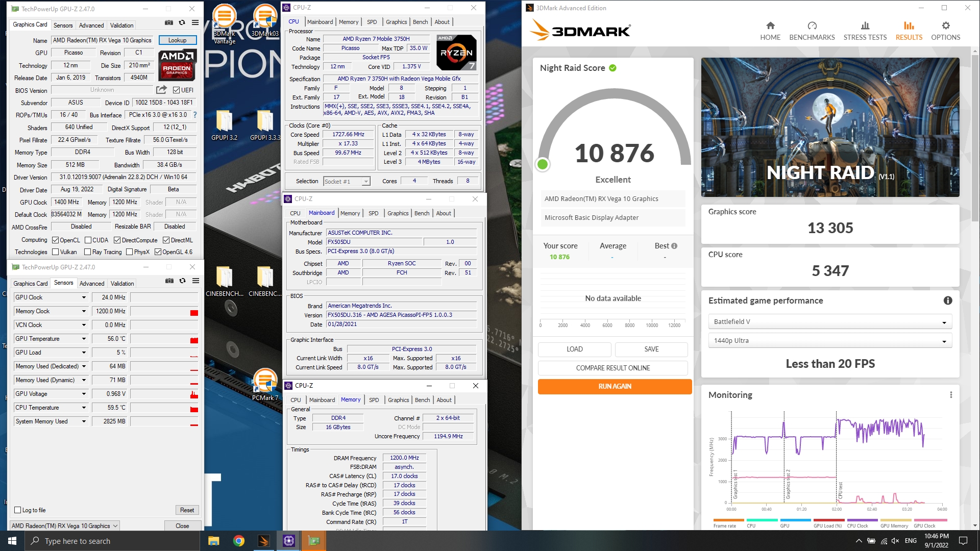Click Night Raid thumbnail image
This screenshot has height=551, width=980.
pos(830,128)
